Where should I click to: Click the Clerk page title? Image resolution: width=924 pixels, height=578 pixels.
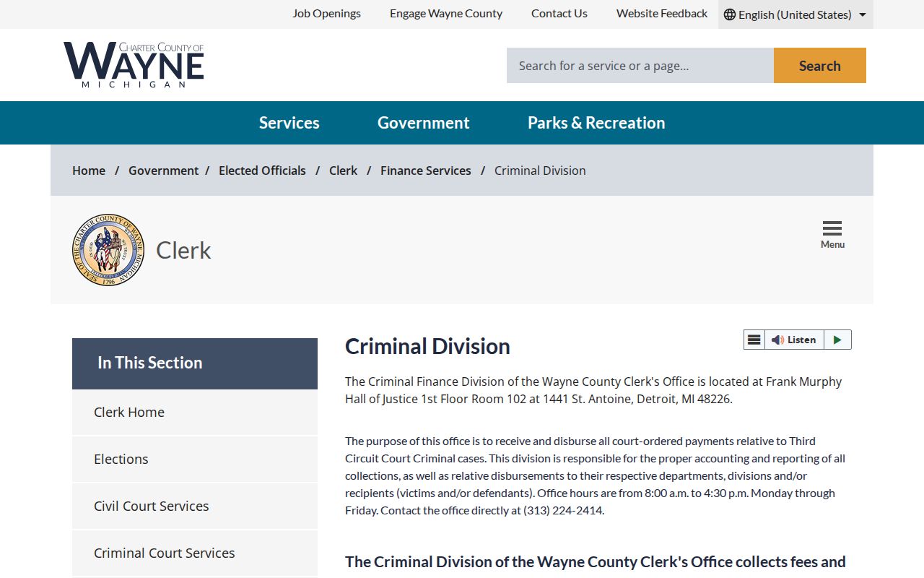point(183,250)
